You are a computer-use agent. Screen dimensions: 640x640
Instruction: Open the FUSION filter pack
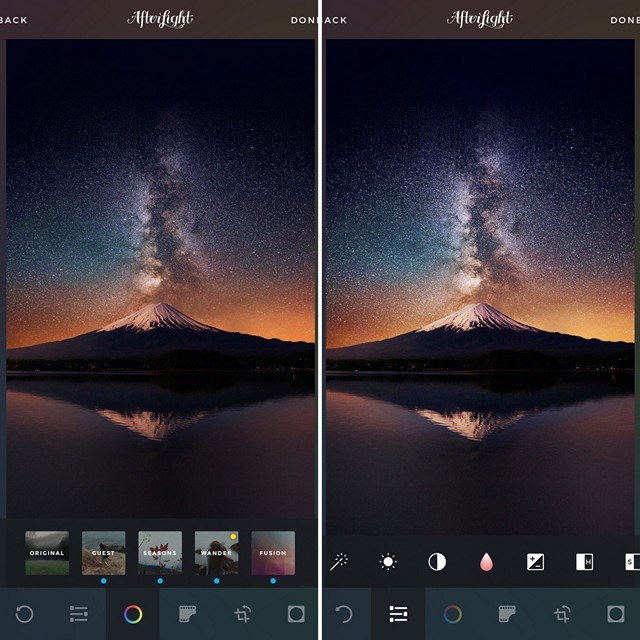pos(273,553)
